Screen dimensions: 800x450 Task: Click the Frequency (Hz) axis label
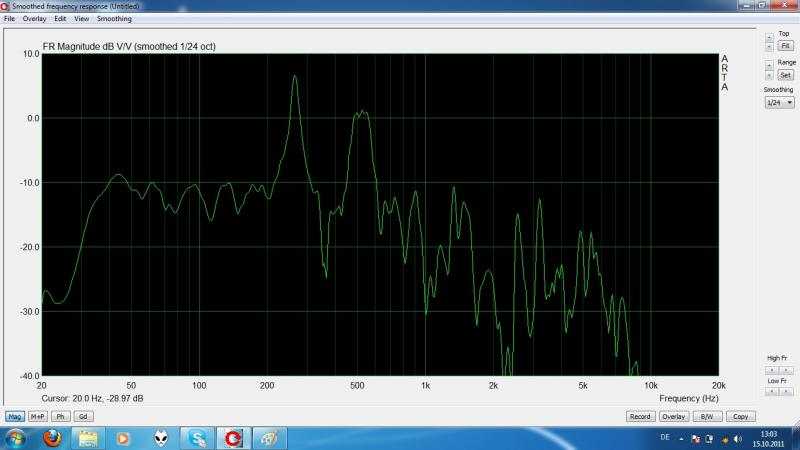[x=689, y=398]
